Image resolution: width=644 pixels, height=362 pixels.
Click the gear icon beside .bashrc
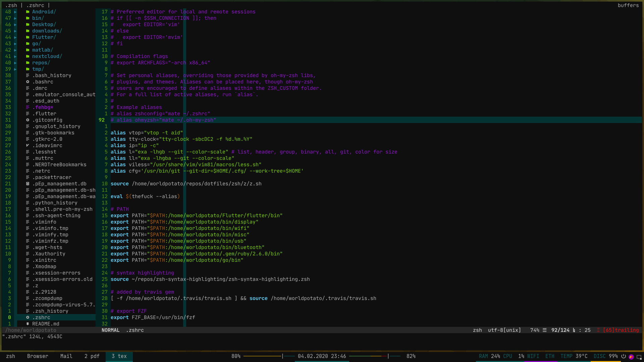tap(28, 82)
